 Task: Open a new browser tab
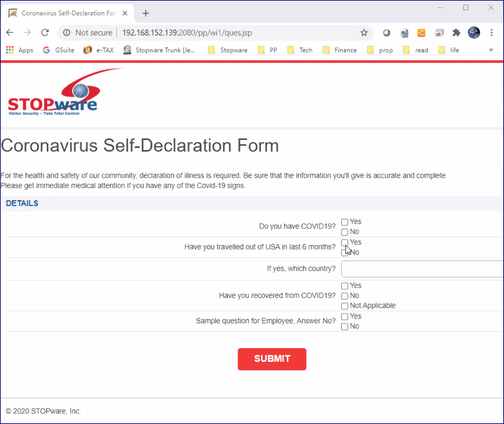146,13
